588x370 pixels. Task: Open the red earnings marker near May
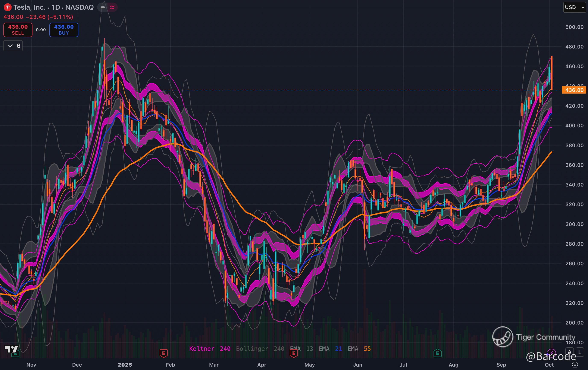tap(294, 353)
